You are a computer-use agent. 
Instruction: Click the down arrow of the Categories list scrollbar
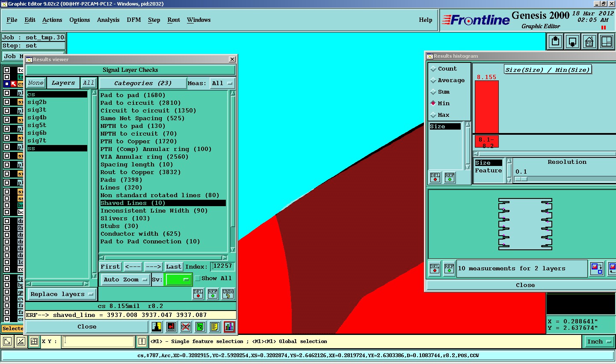coord(233,250)
